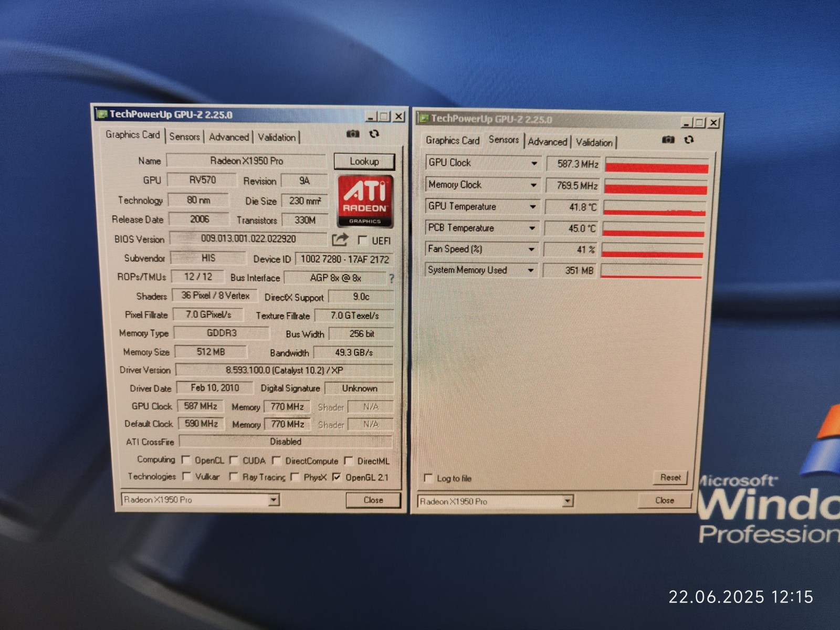Screen dimensions: 840x630
Task: Switch to Graphics Card tab in right window
Action: pos(453,141)
